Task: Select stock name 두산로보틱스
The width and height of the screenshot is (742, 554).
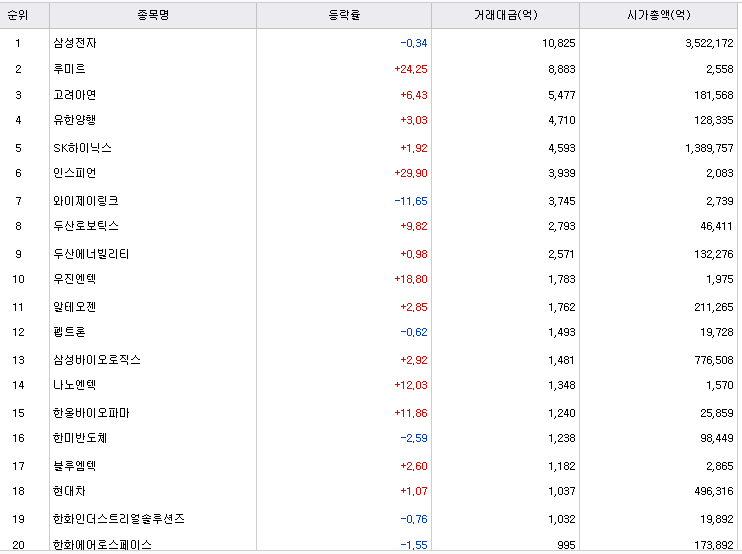Action: tap(86, 226)
